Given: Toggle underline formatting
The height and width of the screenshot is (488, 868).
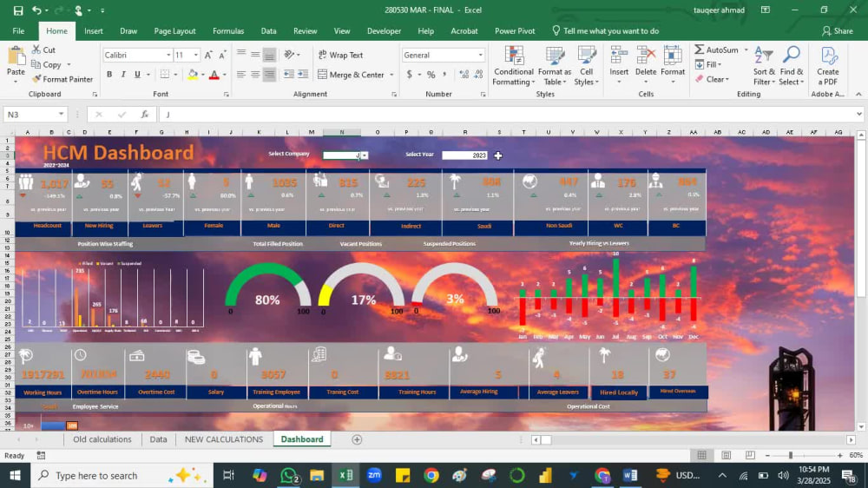Looking at the screenshot, I should coord(137,74).
